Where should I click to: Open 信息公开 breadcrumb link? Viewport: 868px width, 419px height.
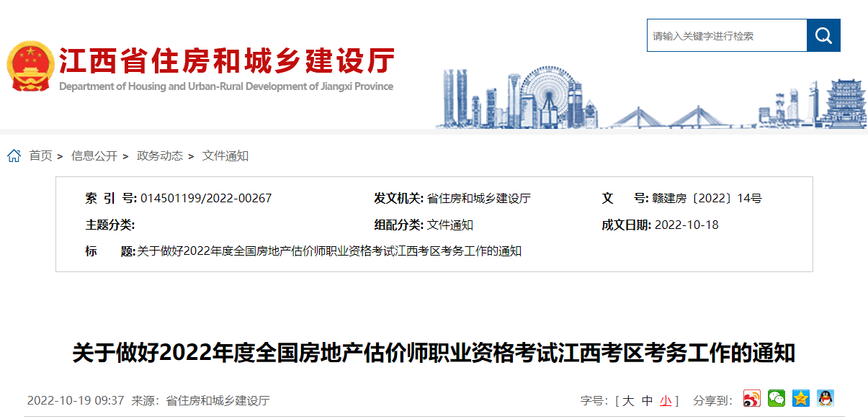[94, 156]
